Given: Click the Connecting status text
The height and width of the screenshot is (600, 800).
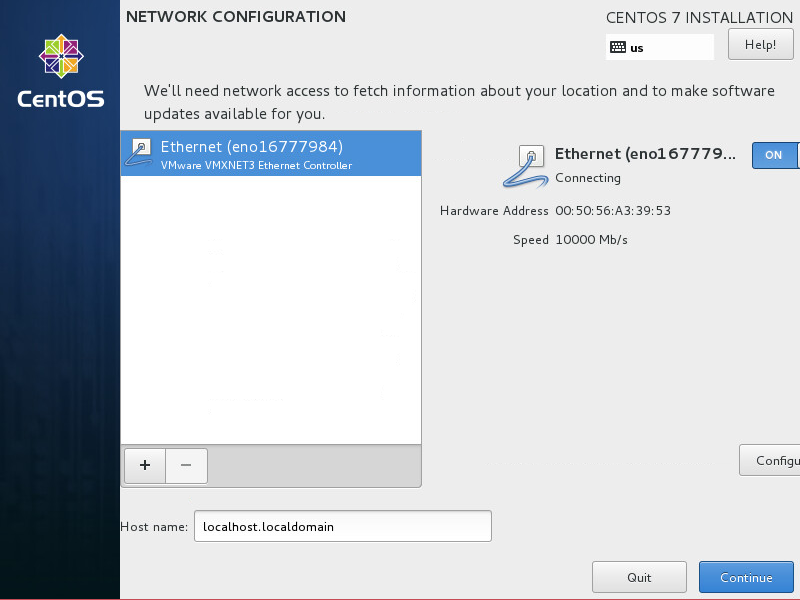Looking at the screenshot, I should point(588,178).
